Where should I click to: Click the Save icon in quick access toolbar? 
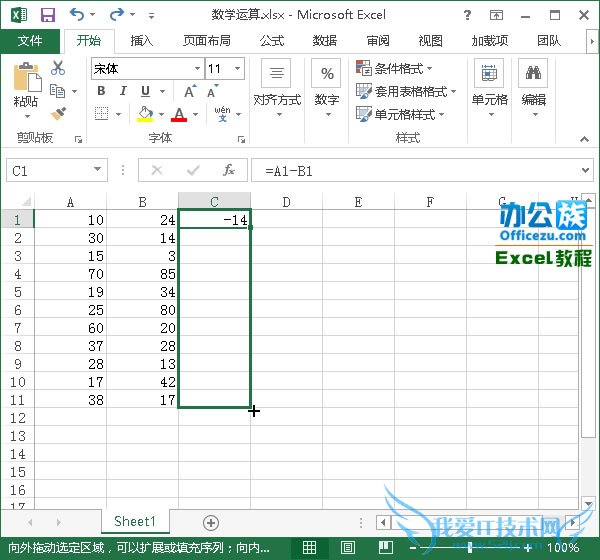pos(47,15)
